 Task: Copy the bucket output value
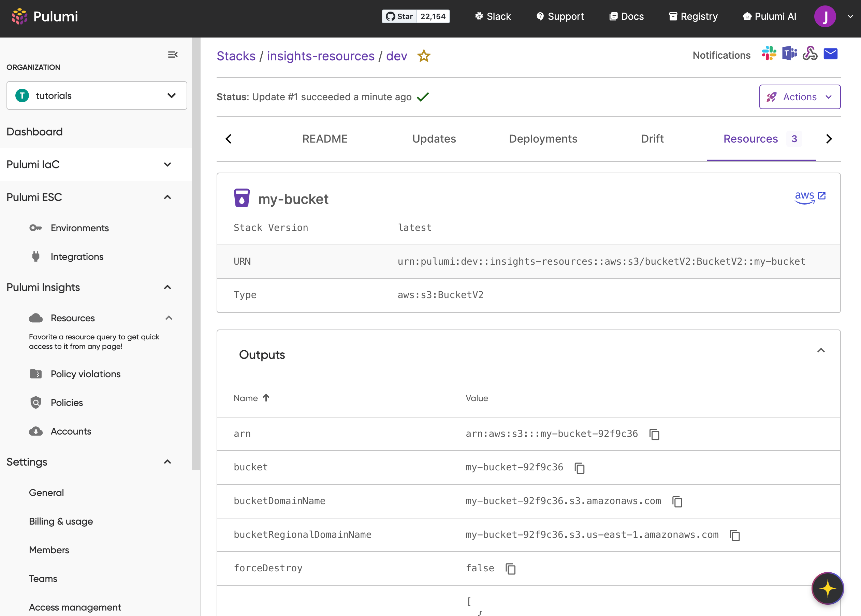pos(580,468)
